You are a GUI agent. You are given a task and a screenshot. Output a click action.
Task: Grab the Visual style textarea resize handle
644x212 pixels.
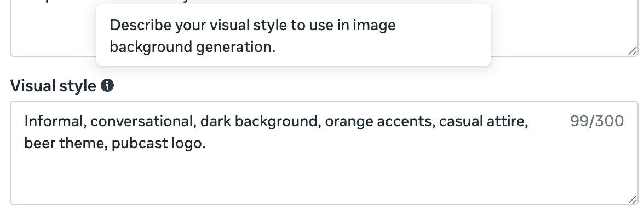(633, 199)
